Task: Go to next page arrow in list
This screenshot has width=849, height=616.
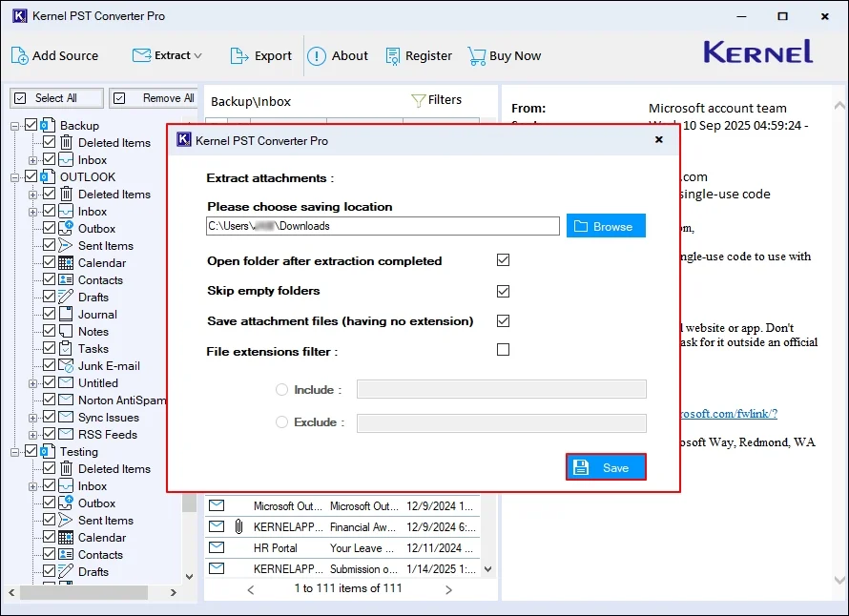Action: tap(450, 589)
